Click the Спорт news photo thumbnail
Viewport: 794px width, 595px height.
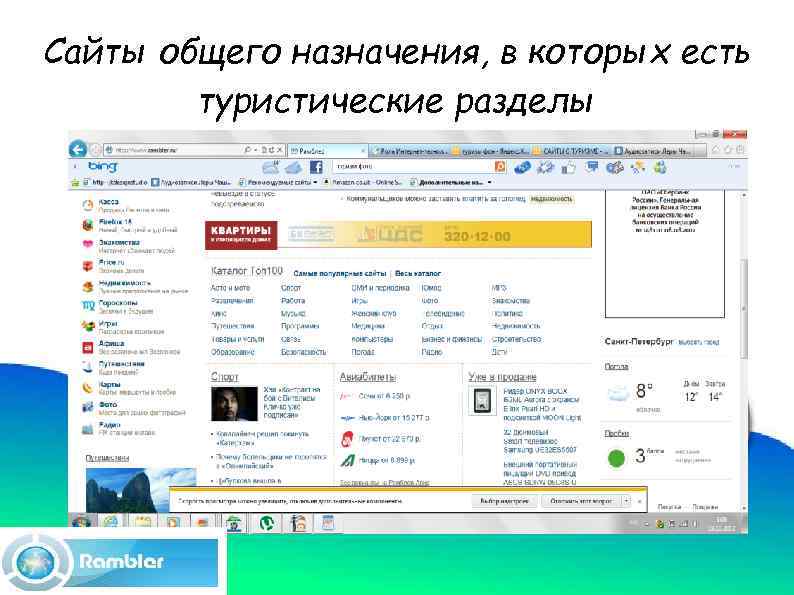pyautogui.click(x=234, y=404)
